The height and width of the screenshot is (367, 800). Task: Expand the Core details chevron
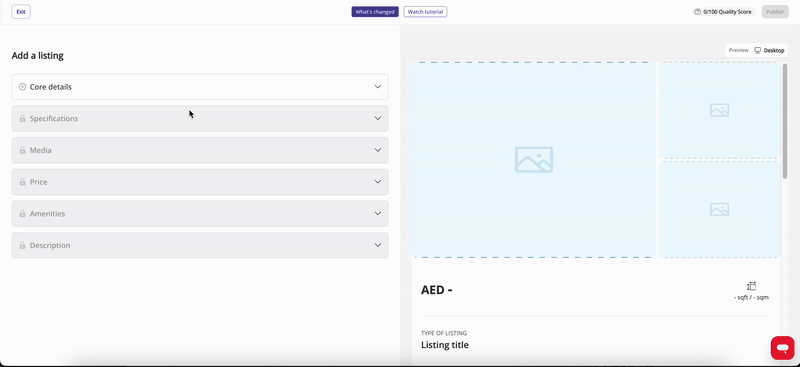(x=378, y=87)
